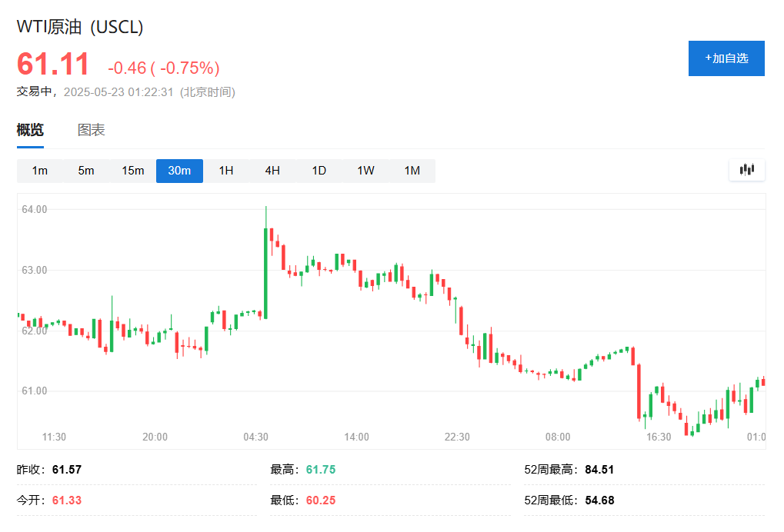Click the 64.00 price axis label
The width and height of the screenshot is (784, 532).
tap(35, 209)
